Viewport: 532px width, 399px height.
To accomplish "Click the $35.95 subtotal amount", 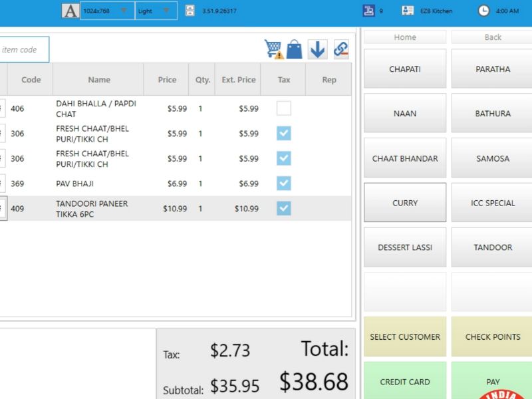I will click(x=235, y=386).
